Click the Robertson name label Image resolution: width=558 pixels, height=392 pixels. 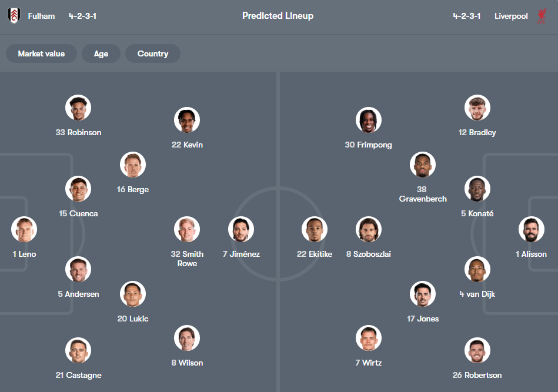477,375
